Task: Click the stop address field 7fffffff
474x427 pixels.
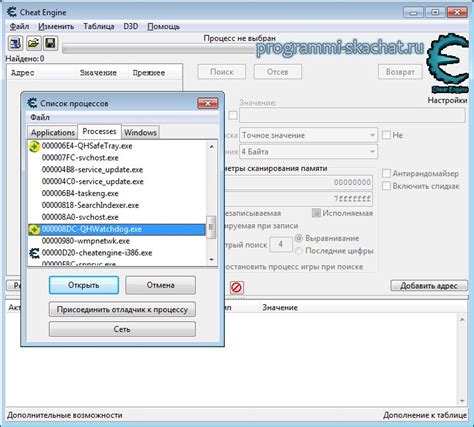Action: pyautogui.click(x=299, y=199)
